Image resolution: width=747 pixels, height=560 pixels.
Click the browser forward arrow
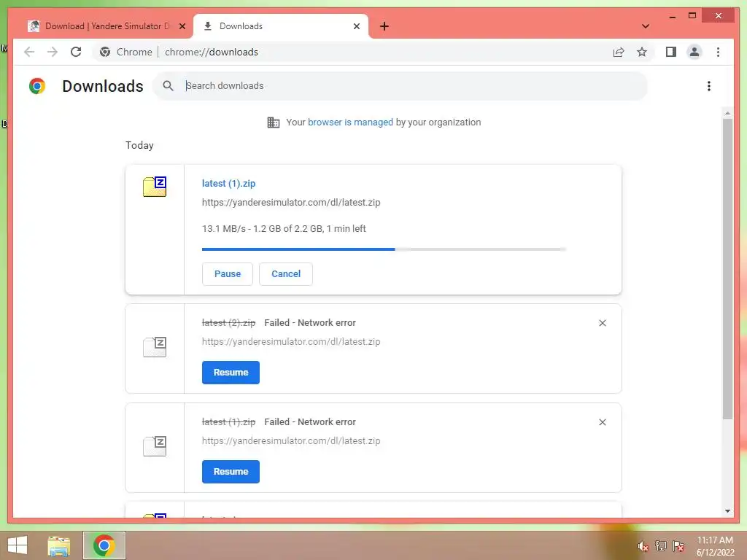coord(53,52)
